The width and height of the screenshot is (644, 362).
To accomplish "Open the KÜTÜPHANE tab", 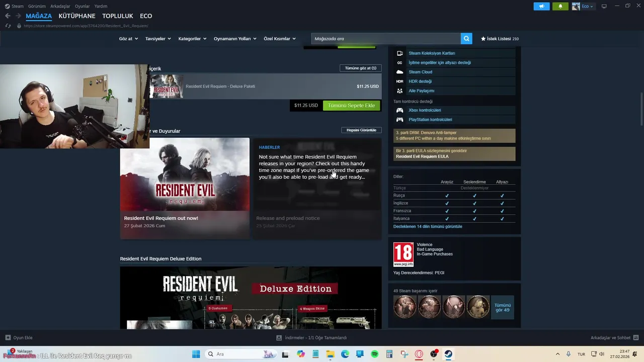I will coord(77,16).
